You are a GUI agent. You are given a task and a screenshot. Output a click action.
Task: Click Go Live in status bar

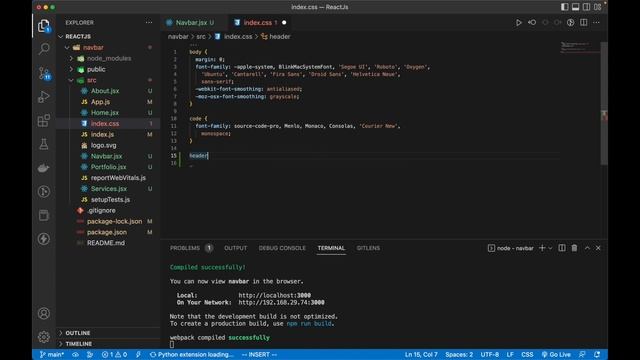coord(556,354)
